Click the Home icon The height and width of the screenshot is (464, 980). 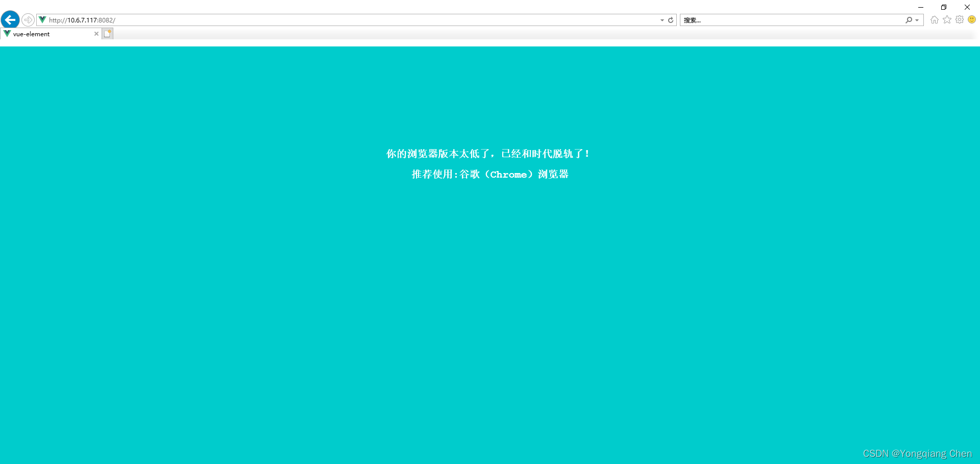coord(935,20)
